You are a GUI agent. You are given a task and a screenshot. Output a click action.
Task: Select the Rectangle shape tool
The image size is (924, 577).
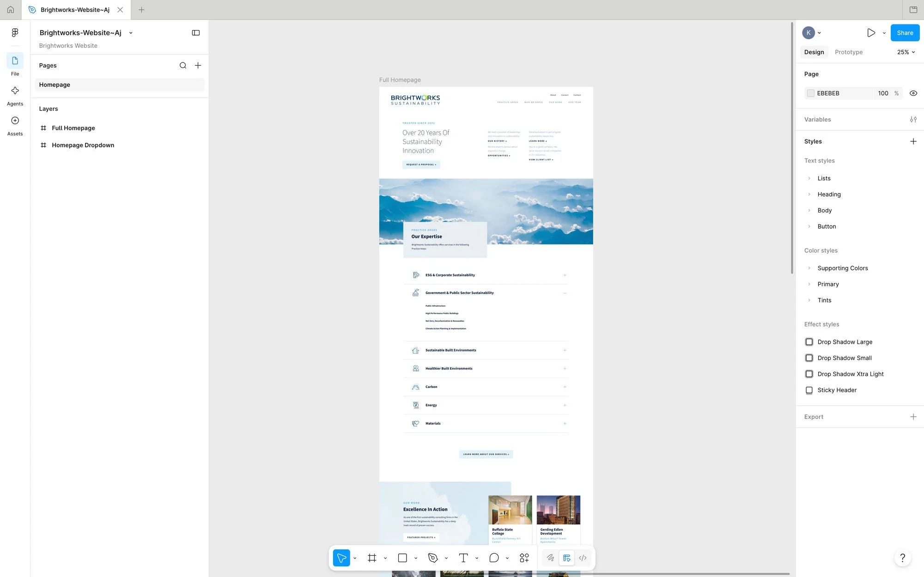402,558
